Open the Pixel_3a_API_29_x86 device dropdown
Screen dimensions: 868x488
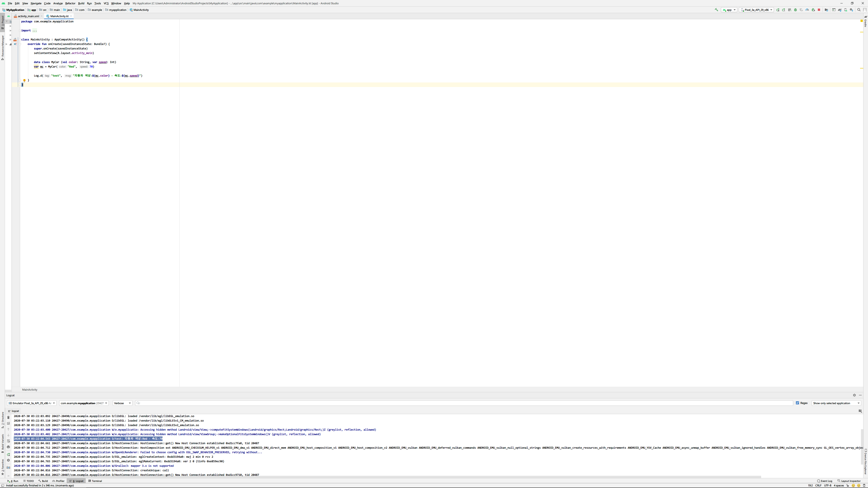coord(756,10)
